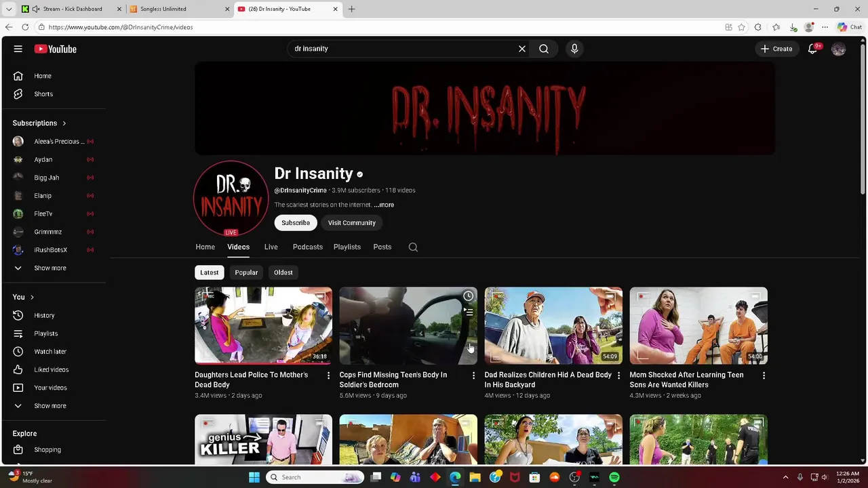Switch to channel Posts tab
This screenshot has width=868, height=488.
pos(382,247)
